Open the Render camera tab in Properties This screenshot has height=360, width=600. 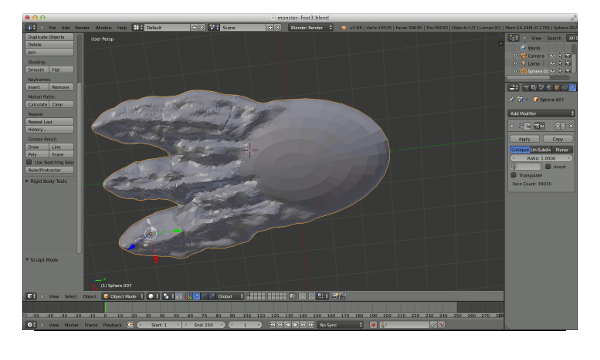526,88
